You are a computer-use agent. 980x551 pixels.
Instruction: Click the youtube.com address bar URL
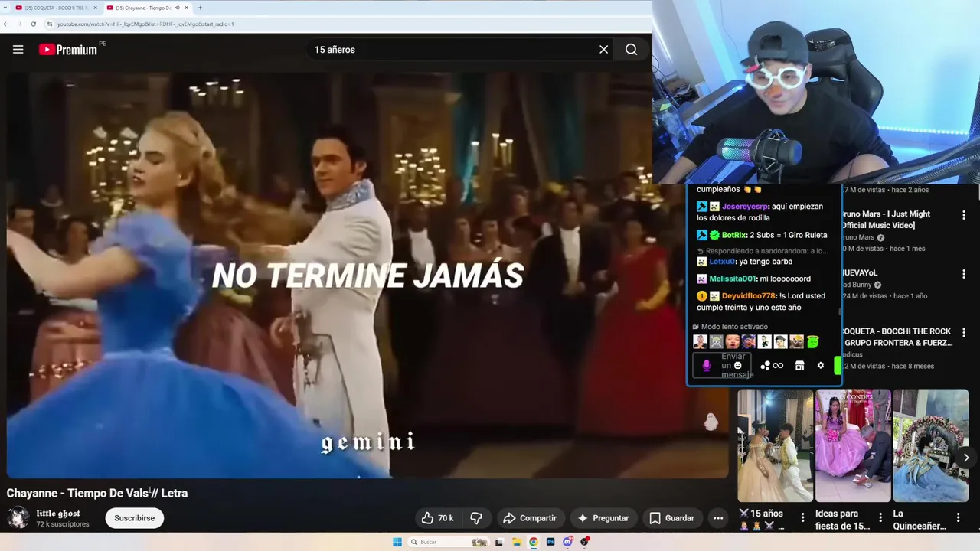pyautogui.click(x=145, y=24)
